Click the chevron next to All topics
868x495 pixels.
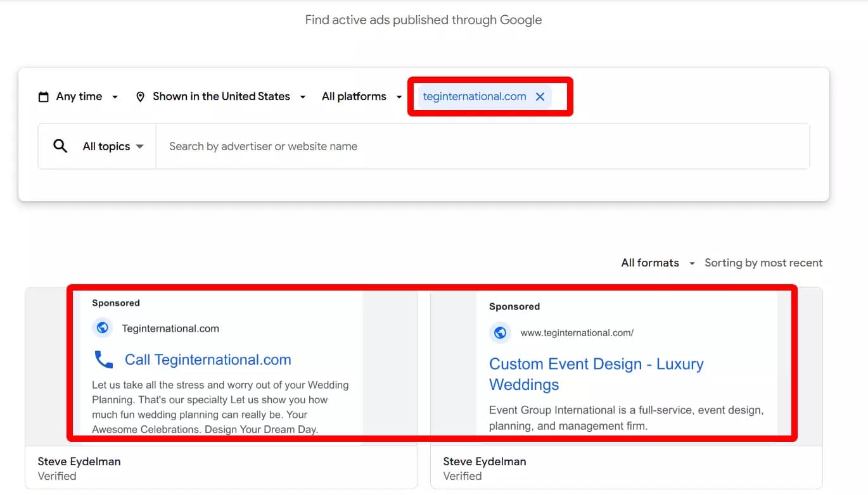tap(140, 146)
